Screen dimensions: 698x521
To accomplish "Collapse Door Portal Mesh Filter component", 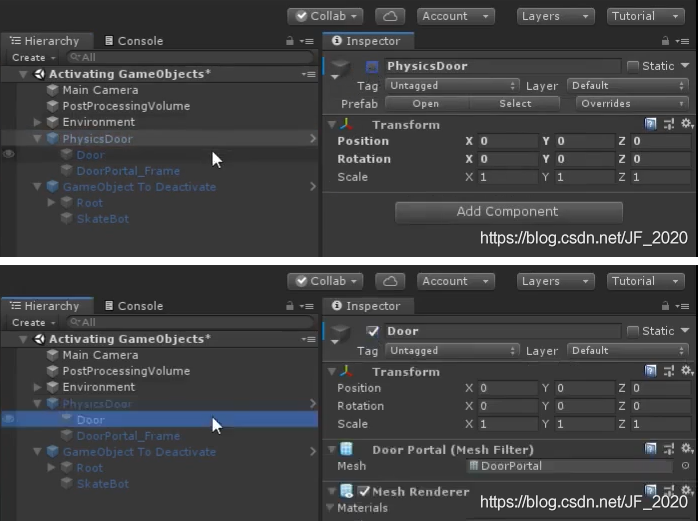I will coord(332,450).
